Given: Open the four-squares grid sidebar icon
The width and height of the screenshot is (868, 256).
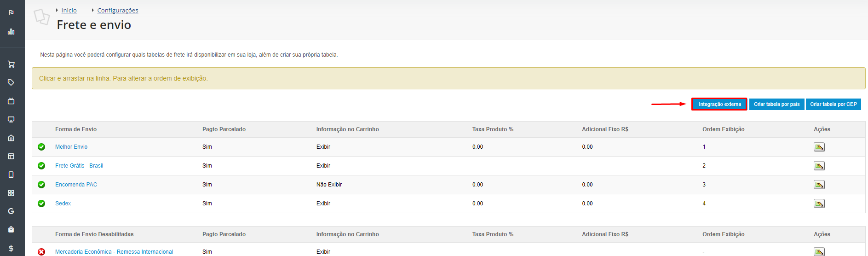Looking at the screenshot, I should (11, 193).
